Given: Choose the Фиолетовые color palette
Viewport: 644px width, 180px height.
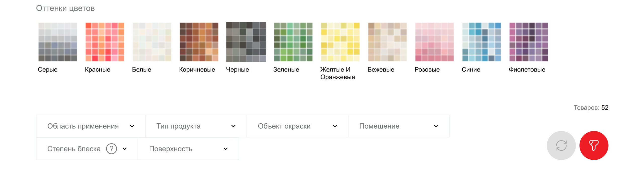Looking at the screenshot, I should coord(528,42).
